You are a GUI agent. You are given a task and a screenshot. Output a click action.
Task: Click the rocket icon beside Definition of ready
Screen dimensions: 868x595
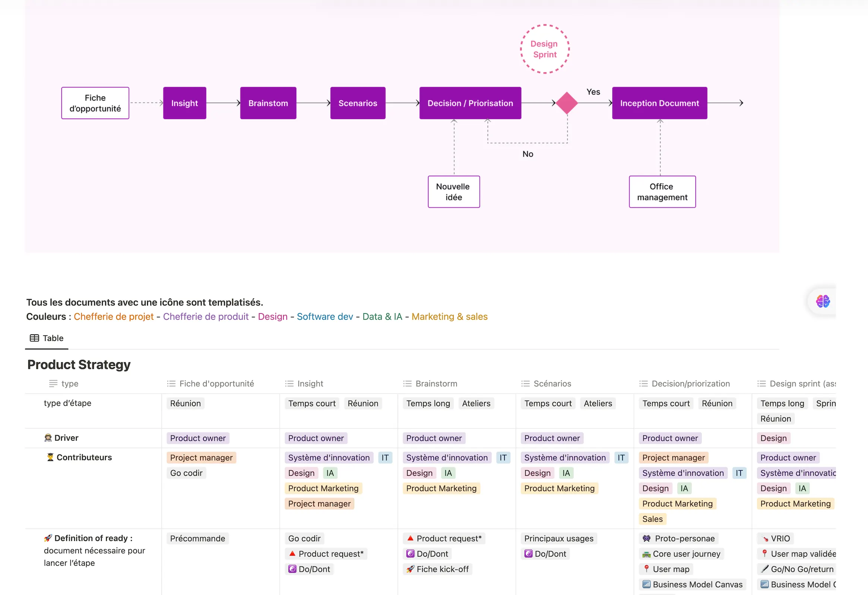48,538
